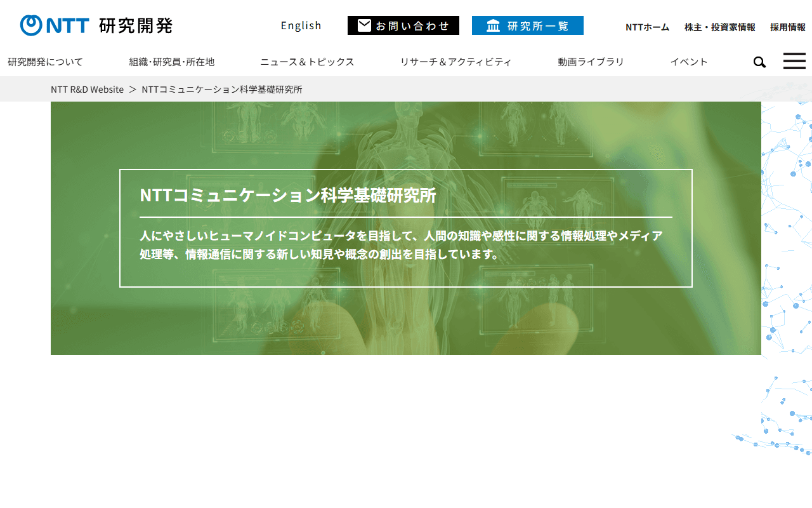The image size is (812, 508).
Task: Open ニュース&トピックス menu
Action: click(307, 62)
